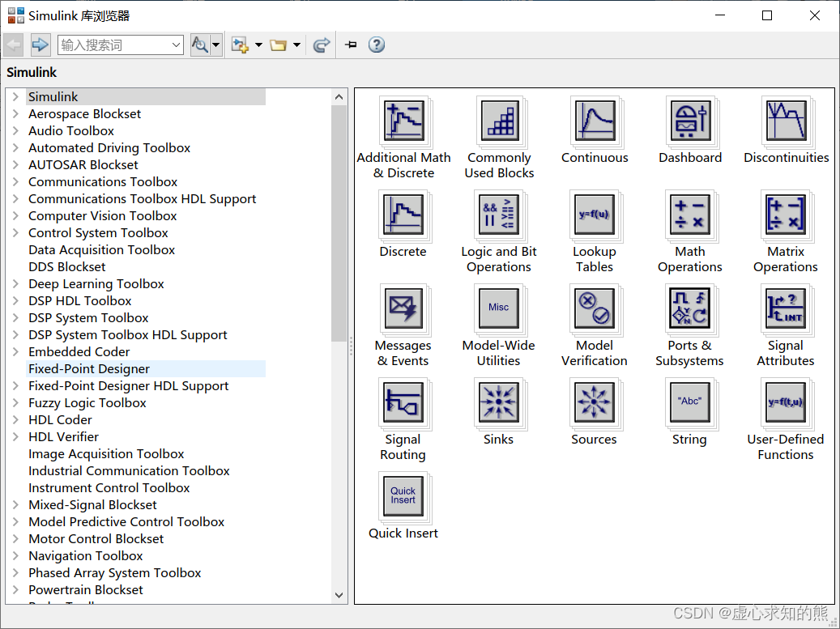Open the search history combo box arrow

coord(177,45)
